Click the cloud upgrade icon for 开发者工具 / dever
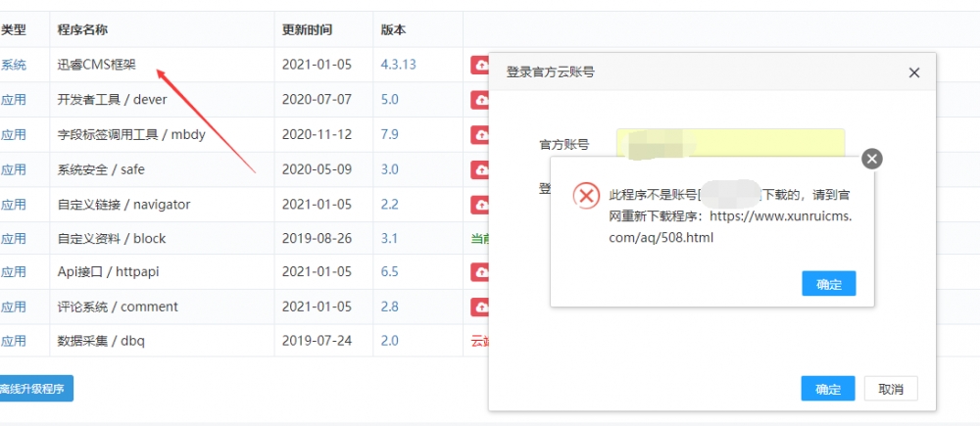 pyautogui.click(x=480, y=99)
